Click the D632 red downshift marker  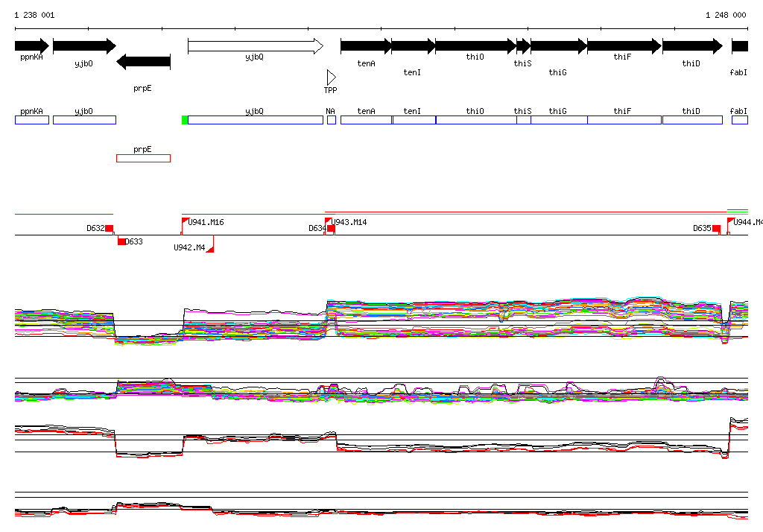110,229
